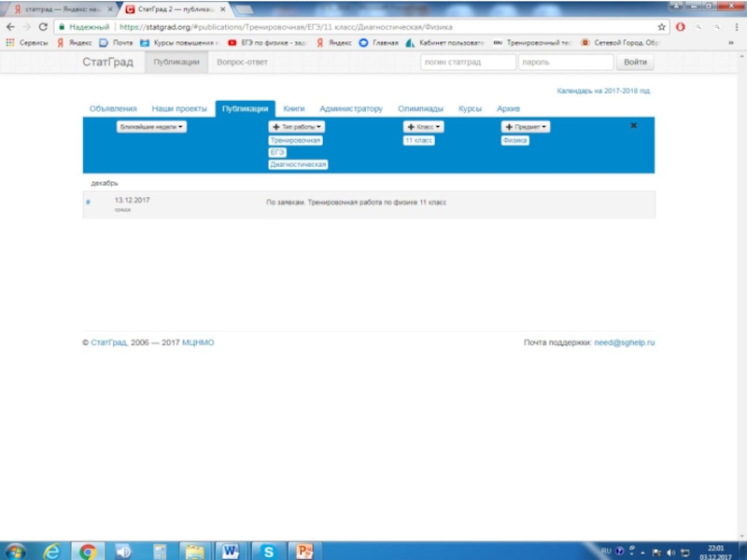Image resolution: width=747 pixels, height=560 pixels.
Task: Click the СтатГрад site logo
Action: (x=107, y=62)
